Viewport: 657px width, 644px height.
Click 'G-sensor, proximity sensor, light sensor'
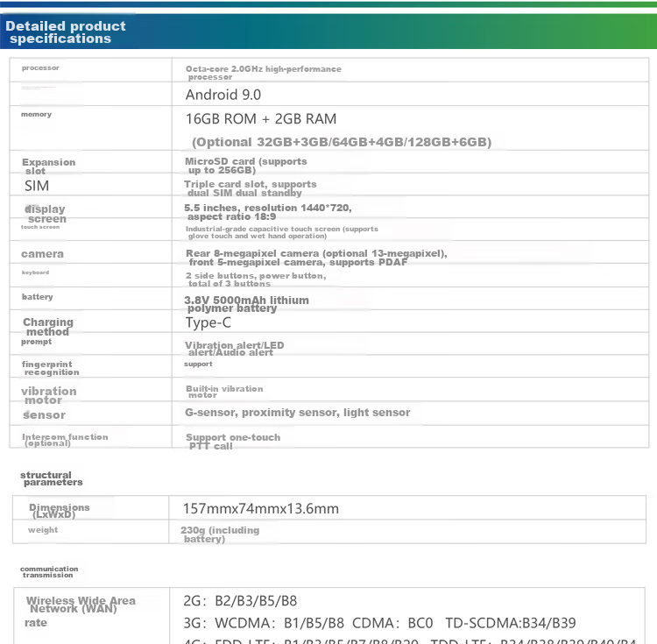pos(298,413)
